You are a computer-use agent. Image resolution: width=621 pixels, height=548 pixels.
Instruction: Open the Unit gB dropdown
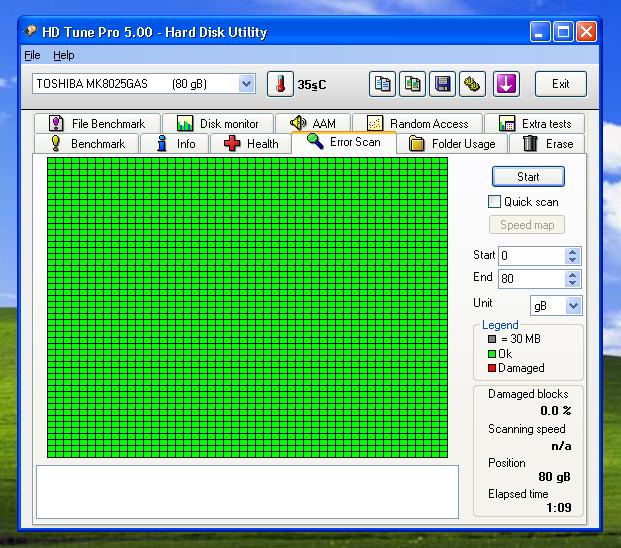pos(573,305)
